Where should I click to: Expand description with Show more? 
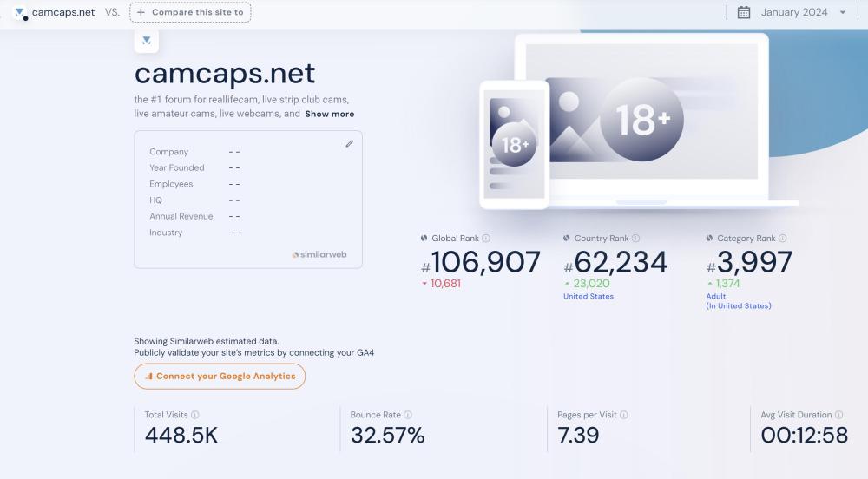[329, 114]
